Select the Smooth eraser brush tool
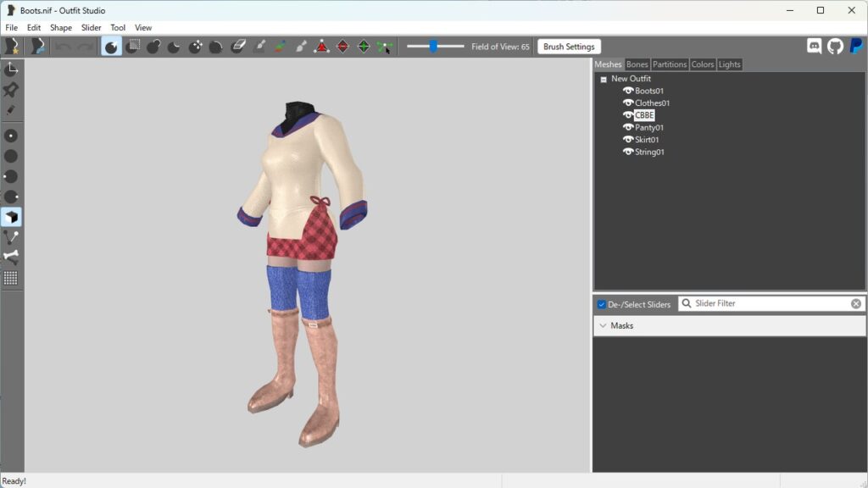The image size is (868, 488). point(238,47)
